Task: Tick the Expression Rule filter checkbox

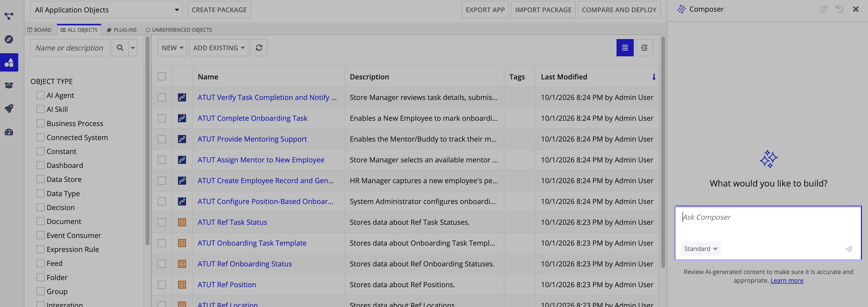Action: (41, 249)
